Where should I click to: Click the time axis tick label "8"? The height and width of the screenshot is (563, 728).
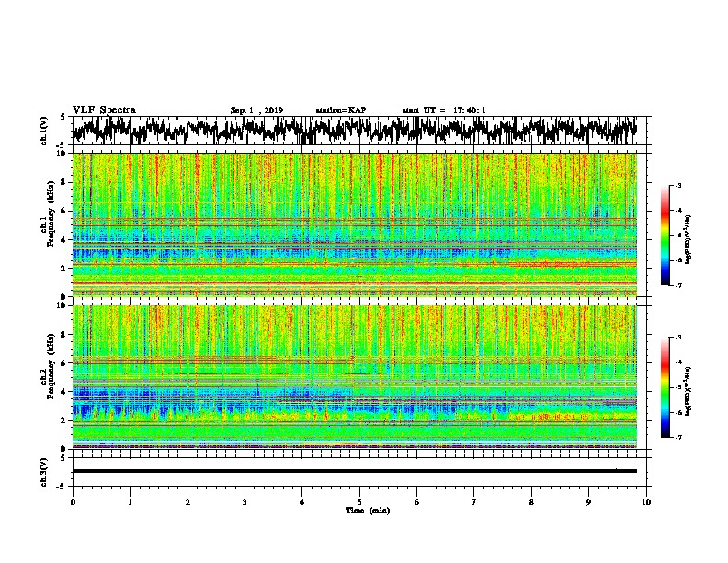[x=531, y=502]
